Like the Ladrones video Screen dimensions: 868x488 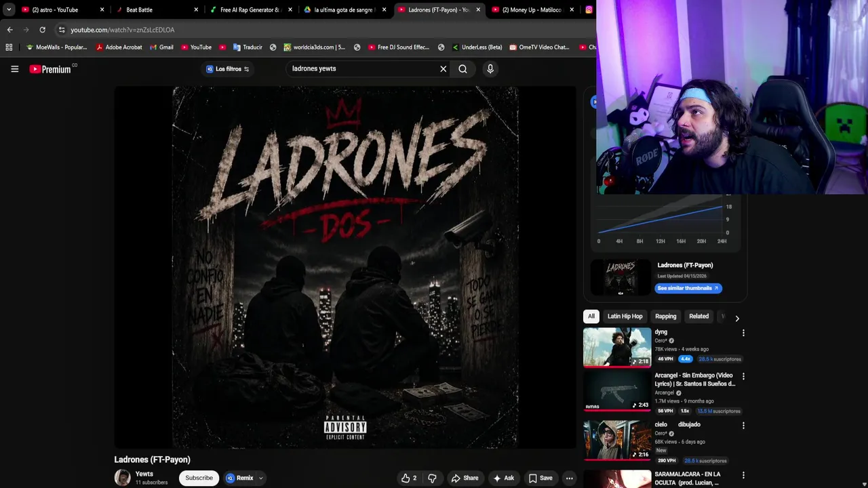[x=409, y=478]
